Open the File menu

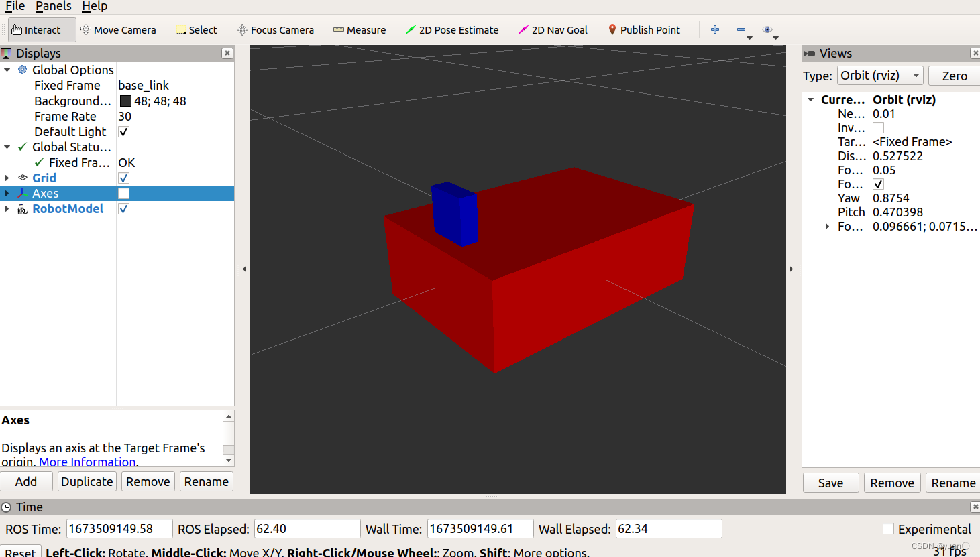15,6
